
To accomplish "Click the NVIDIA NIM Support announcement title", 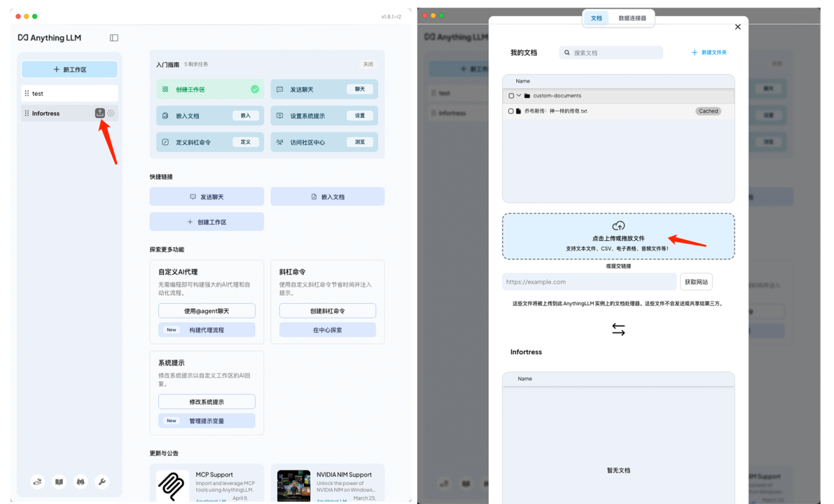I will click(x=344, y=474).
